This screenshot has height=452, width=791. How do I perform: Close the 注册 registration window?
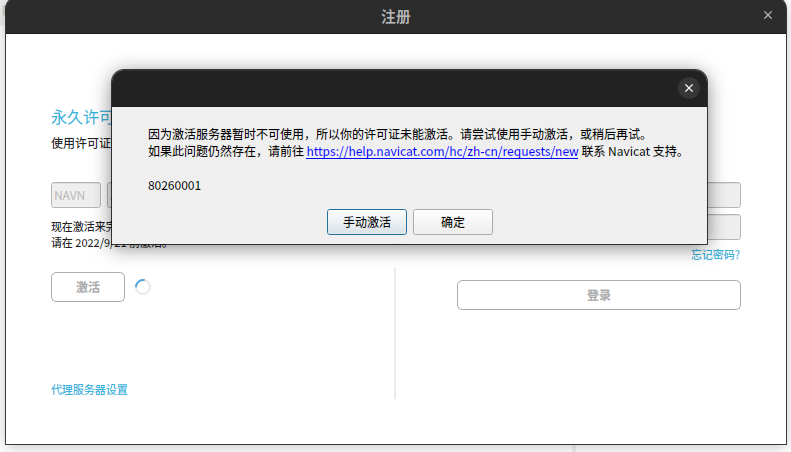point(768,16)
